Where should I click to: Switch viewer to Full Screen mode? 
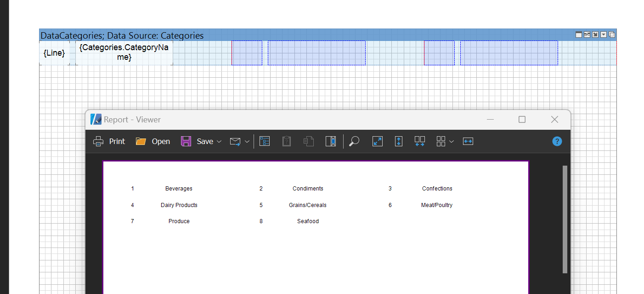tap(378, 141)
